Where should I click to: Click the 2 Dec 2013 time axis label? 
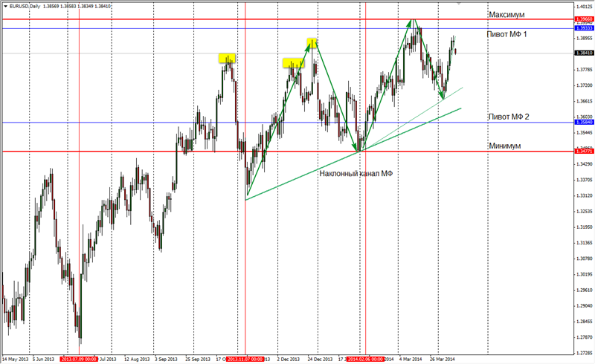pos(288,359)
